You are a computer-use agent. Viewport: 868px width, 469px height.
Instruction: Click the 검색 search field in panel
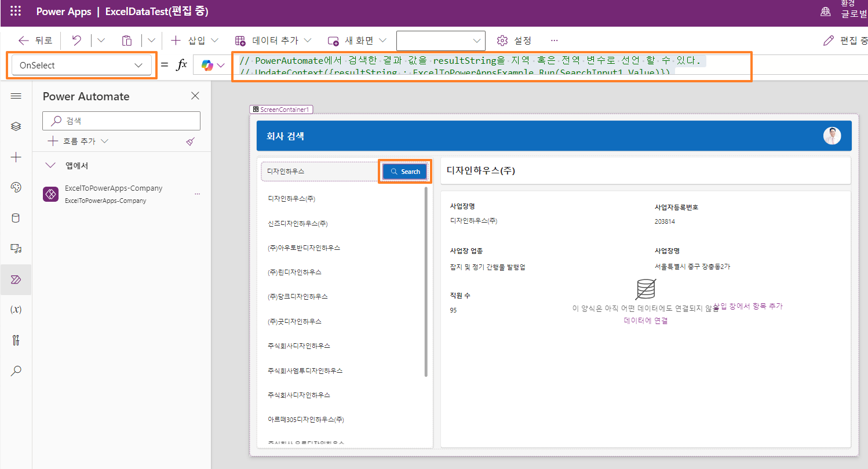point(122,121)
